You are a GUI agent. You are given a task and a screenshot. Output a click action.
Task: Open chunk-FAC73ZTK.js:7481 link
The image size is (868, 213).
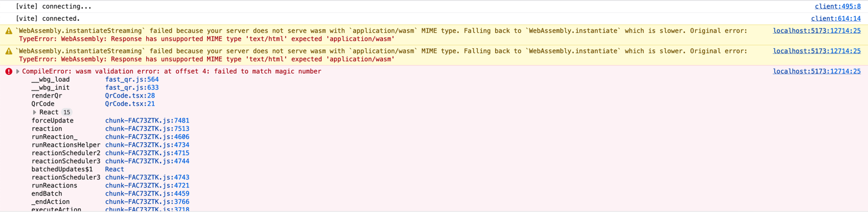point(147,120)
